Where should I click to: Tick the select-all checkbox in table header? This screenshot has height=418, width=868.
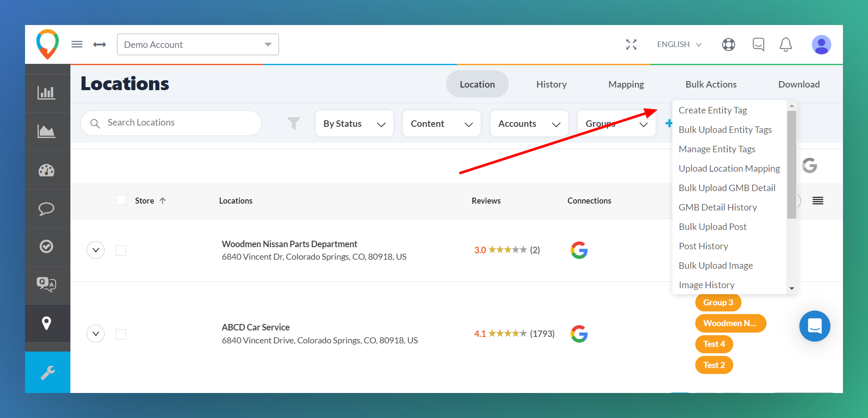click(121, 200)
